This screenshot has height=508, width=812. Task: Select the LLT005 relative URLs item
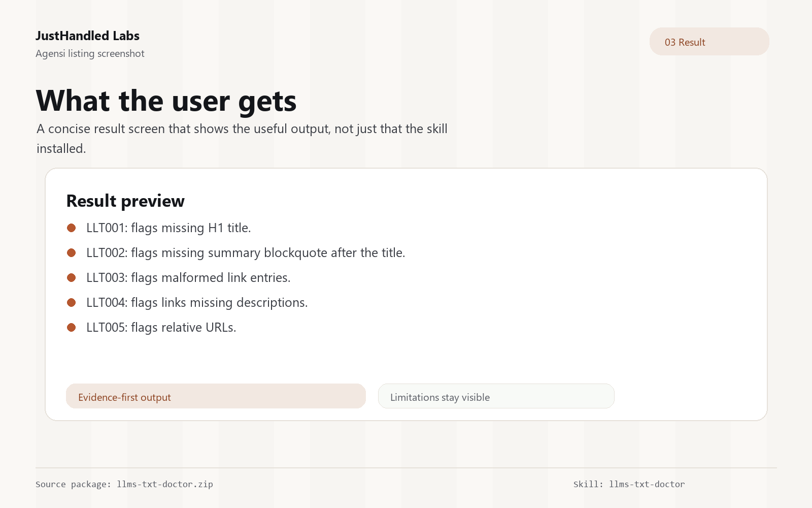[161, 328]
